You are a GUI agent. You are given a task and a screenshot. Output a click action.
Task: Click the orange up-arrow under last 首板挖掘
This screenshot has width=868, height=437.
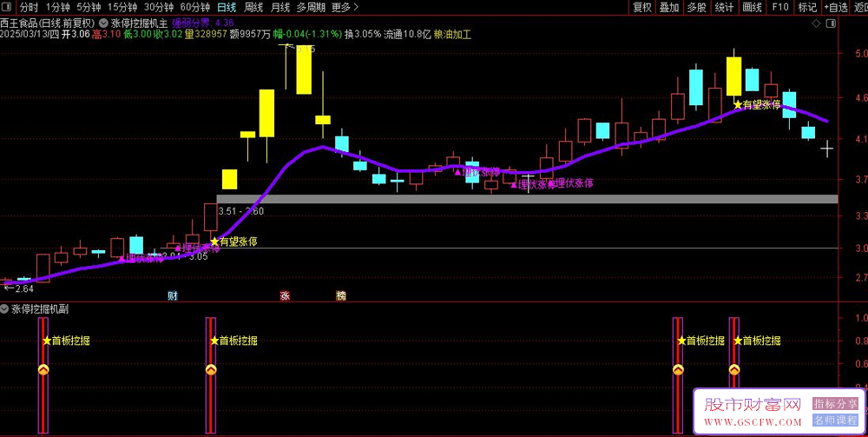[x=734, y=369]
